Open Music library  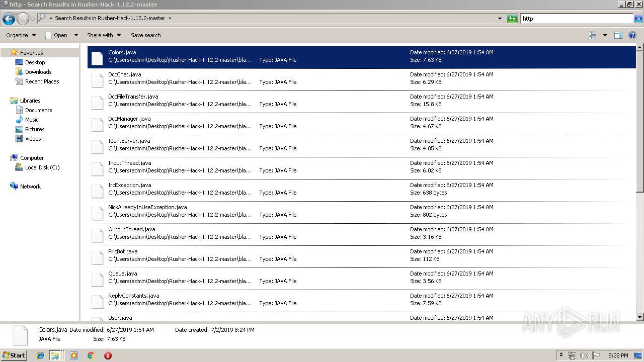point(32,120)
